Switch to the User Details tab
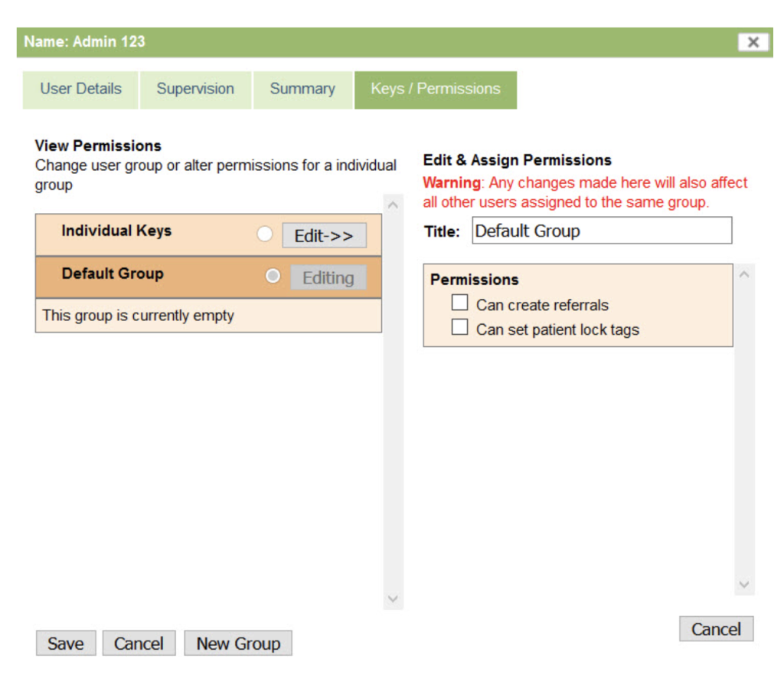Image resolution: width=784 pixels, height=675 pixels. (x=80, y=89)
